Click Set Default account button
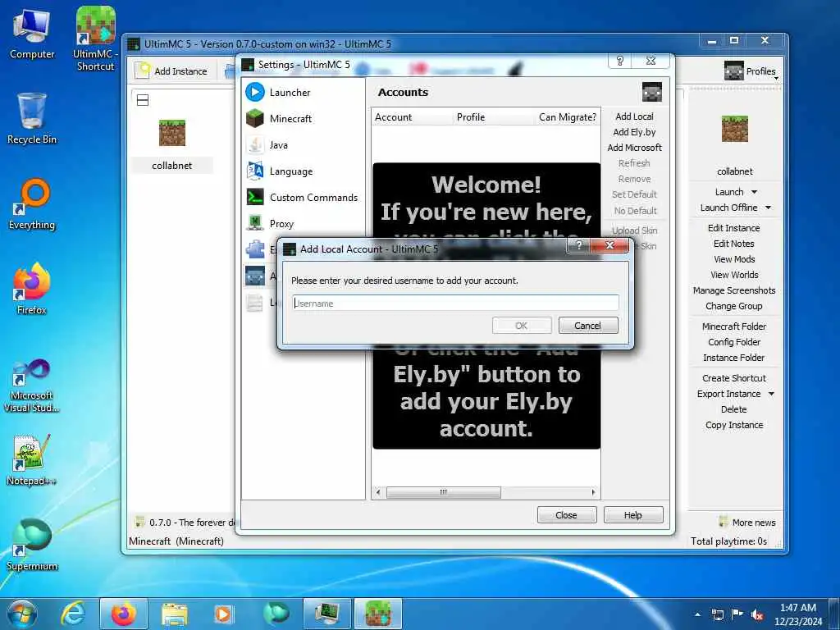840x630 pixels. pos(634,194)
